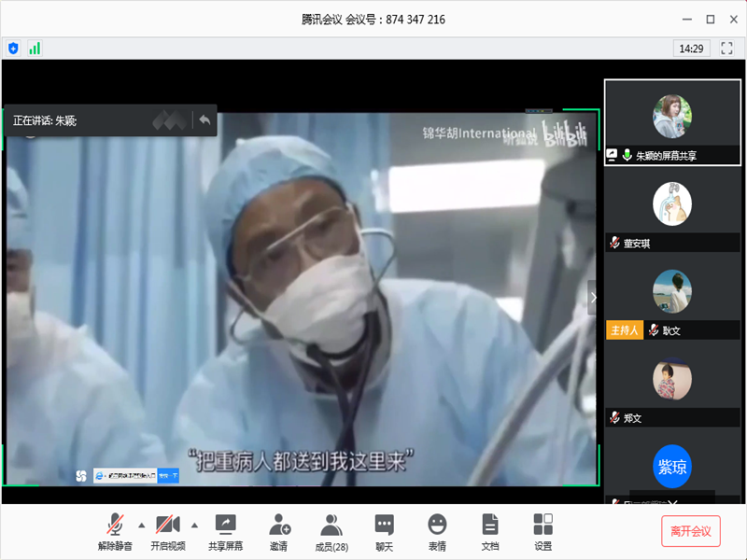Check the green network signal icon
Image resolution: width=747 pixels, height=560 pixels.
[35, 49]
